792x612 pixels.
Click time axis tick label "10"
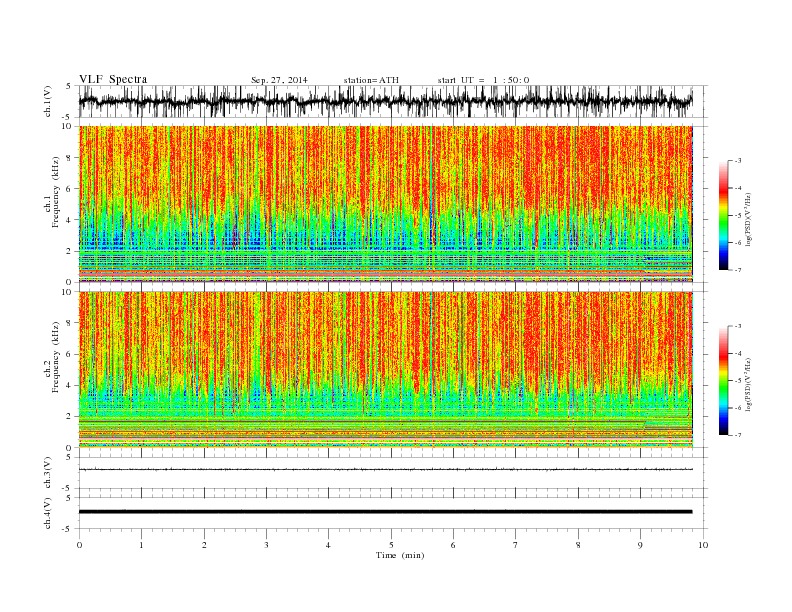(x=703, y=545)
